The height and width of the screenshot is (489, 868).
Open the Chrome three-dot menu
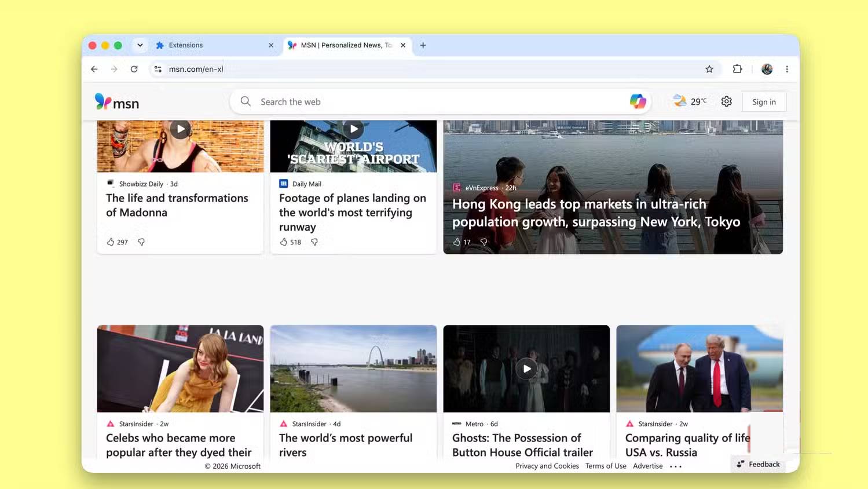coord(786,69)
